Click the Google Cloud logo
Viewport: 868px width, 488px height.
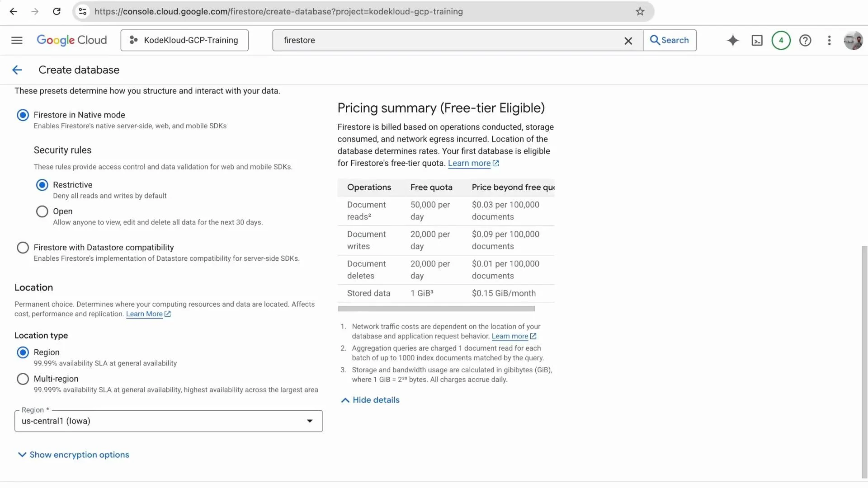point(72,40)
